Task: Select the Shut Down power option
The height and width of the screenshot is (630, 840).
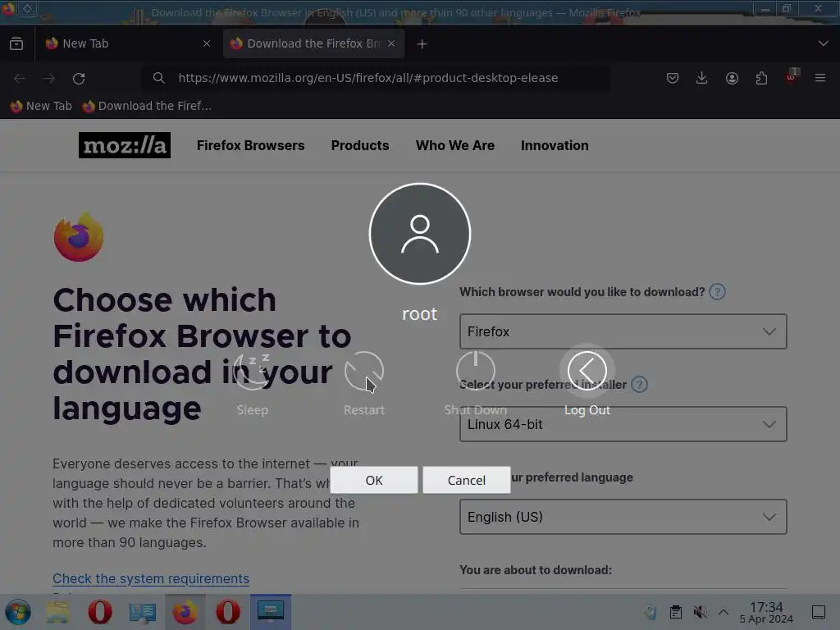Action: [476, 384]
